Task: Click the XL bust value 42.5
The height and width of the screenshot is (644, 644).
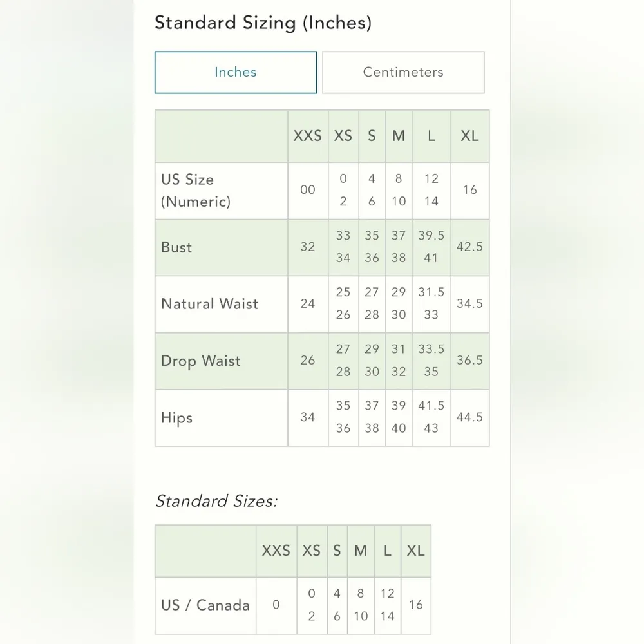Action: pos(470,247)
